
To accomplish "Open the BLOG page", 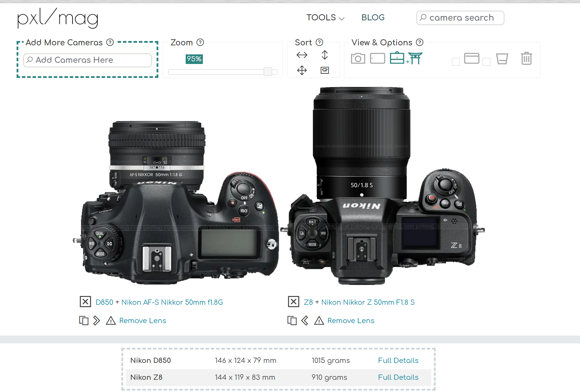I will 373,17.
